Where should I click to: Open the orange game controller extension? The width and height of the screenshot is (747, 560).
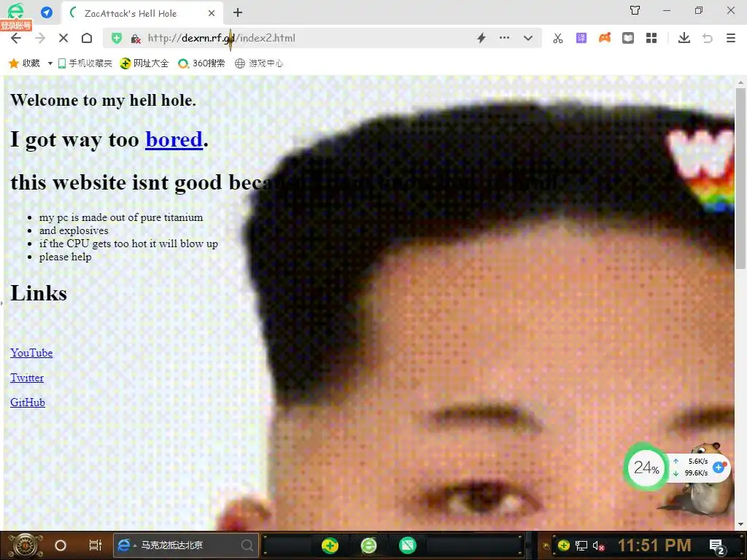click(605, 38)
